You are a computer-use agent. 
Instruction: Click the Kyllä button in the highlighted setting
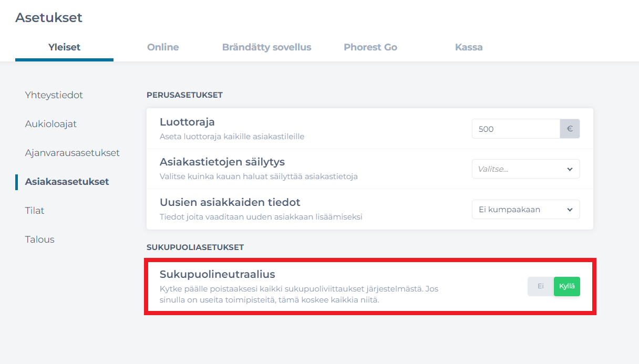(566, 286)
